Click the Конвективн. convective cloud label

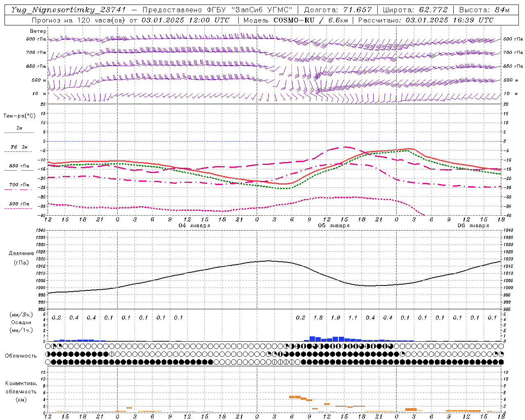tap(21, 383)
